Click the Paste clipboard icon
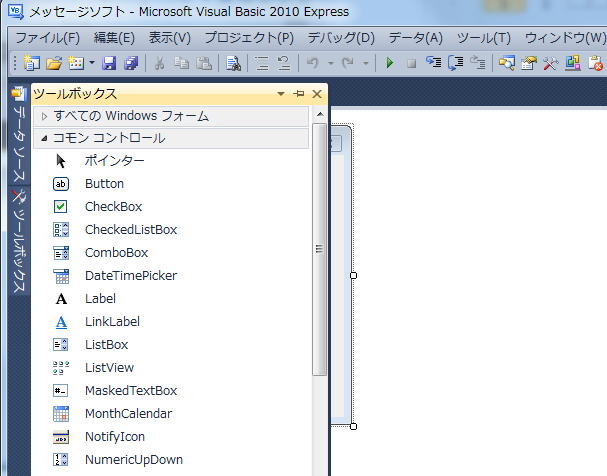Screen dimensions: 607x476 coord(204,63)
